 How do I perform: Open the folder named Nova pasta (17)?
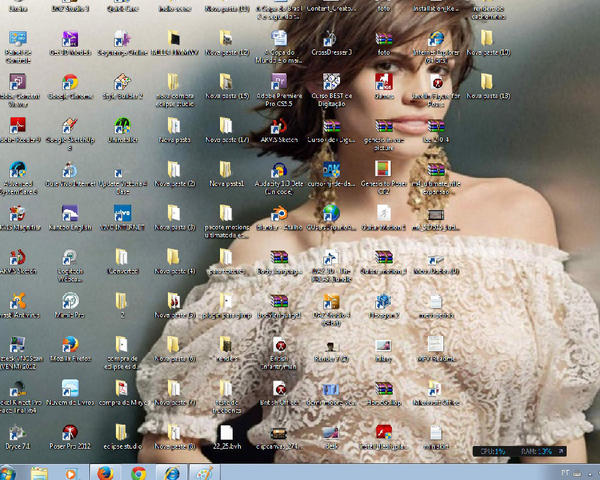[227, 130]
